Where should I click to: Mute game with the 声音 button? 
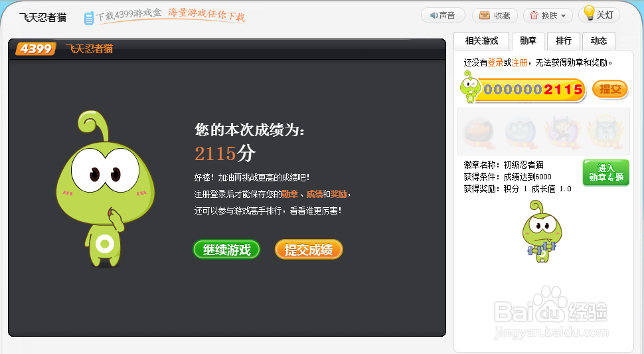click(x=443, y=15)
